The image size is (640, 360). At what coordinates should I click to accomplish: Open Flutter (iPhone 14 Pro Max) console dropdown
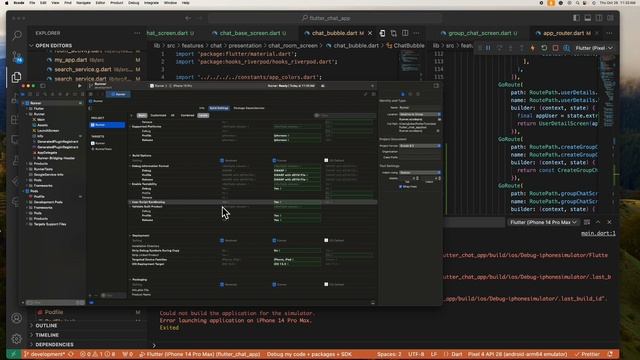tap(543, 222)
